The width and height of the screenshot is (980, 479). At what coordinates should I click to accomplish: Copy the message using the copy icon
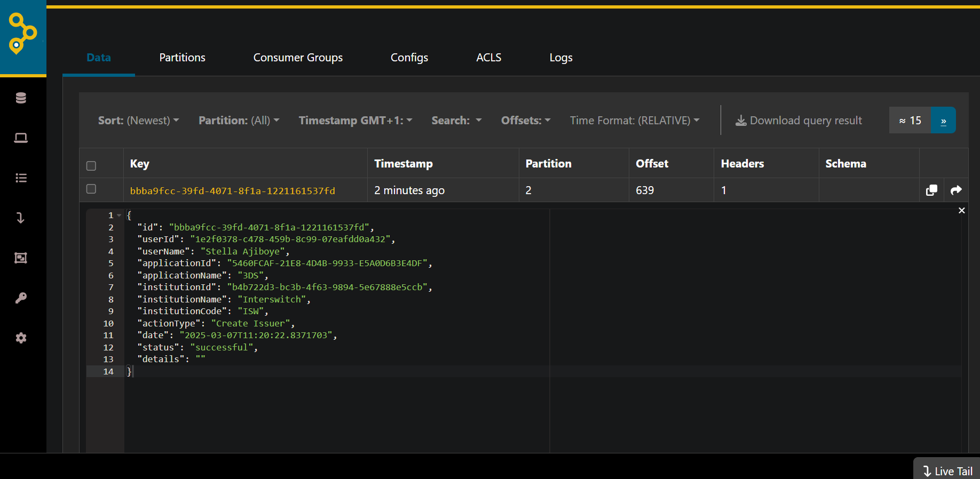(931, 190)
